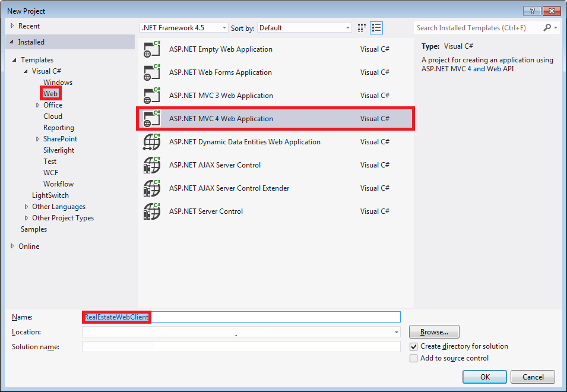Open search options dropdown arrow
567x392 pixels.
(x=556, y=28)
